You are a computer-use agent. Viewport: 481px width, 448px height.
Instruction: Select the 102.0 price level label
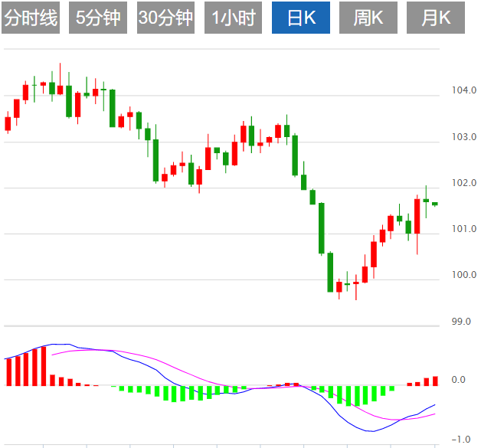click(464, 183)
